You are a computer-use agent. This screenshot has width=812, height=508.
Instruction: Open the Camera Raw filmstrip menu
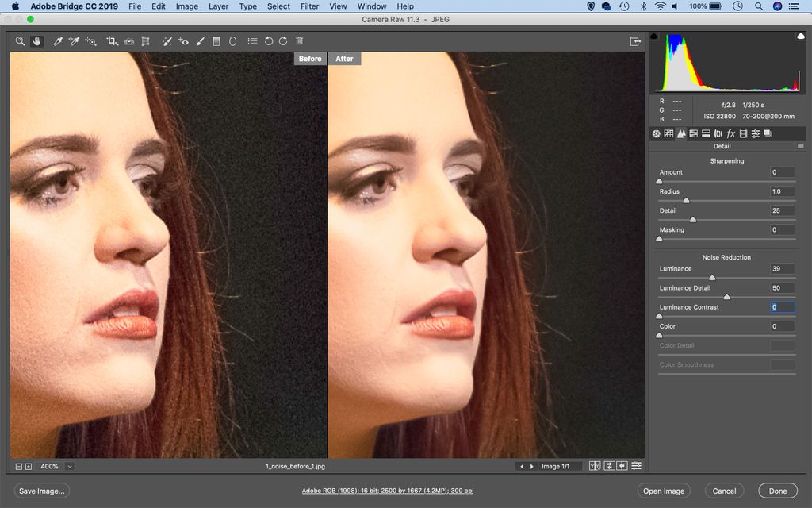click(x=637, y=466)
